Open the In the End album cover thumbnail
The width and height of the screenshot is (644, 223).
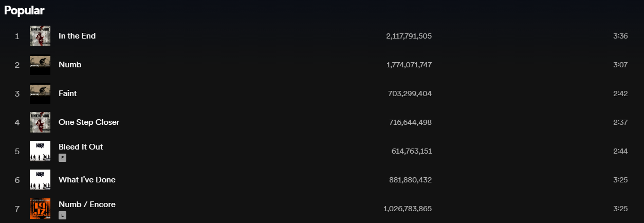[x=40, y=36]
